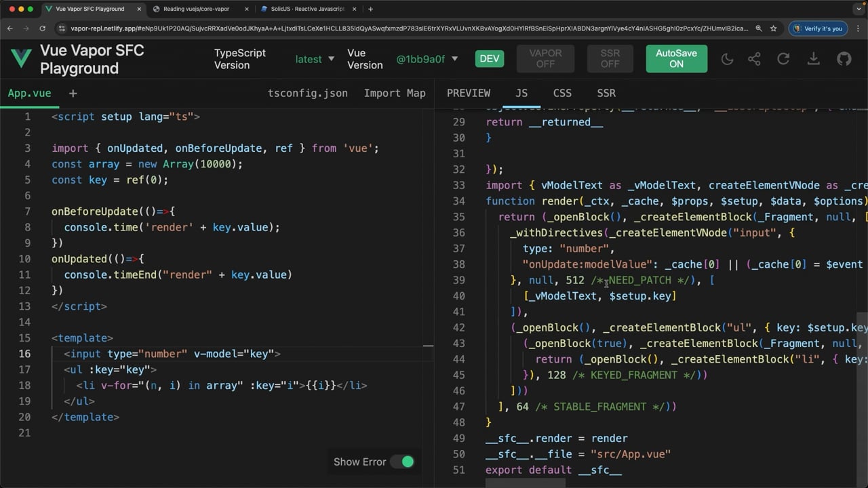This screenshot has height=488, width=868.
Task: Toggle the VAPOR OFF button
Action: coord(545,59)
